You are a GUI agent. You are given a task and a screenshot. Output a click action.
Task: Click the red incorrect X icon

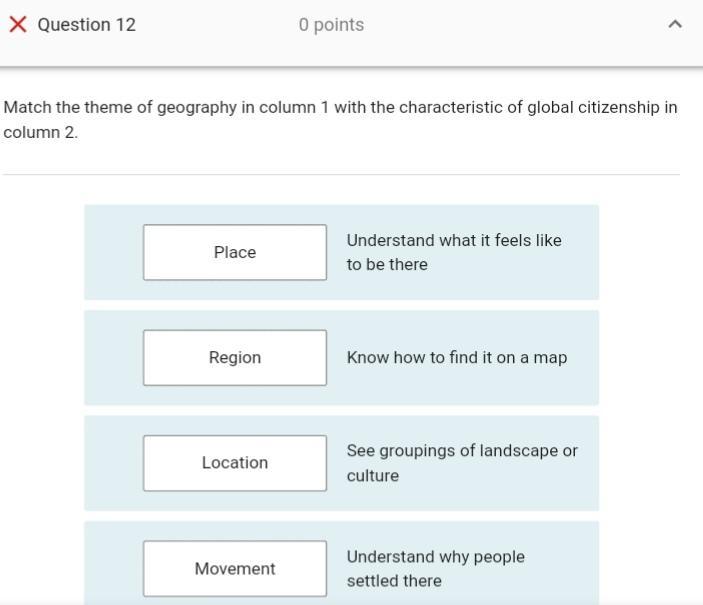click(x=17, y=25)
